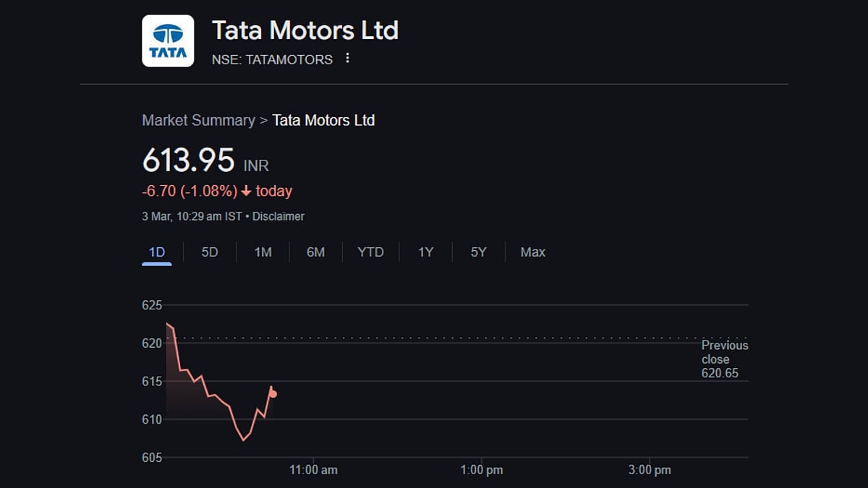Screen dimensions: 868x488
Task: Show the 6M price chart
Action: tap(315, 252)
